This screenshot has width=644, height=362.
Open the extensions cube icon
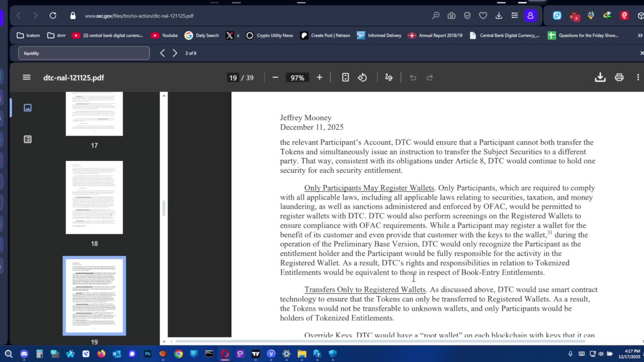(640, 16)
